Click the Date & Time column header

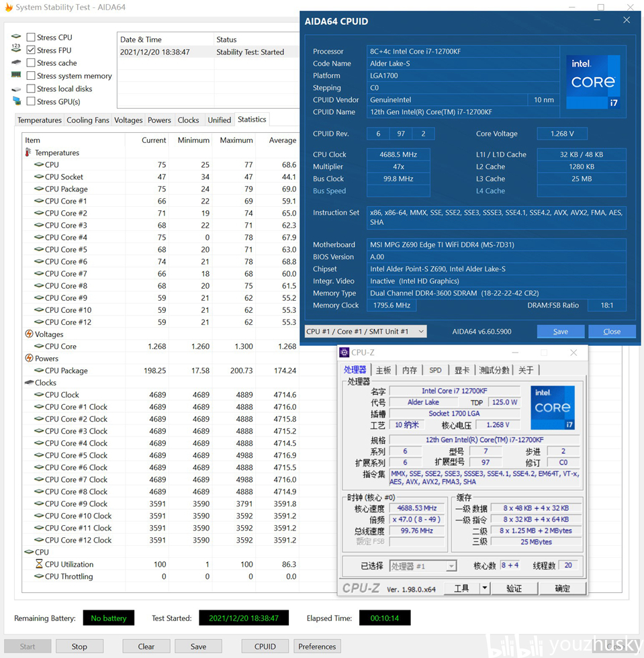tap(165, 40)
